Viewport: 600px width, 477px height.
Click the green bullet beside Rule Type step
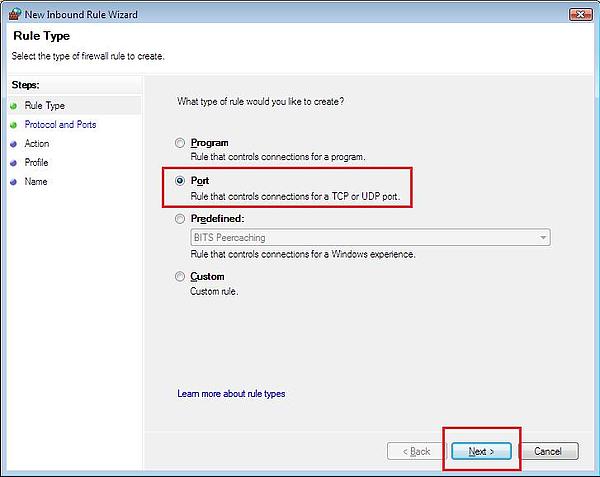click(x=12, y=106)
